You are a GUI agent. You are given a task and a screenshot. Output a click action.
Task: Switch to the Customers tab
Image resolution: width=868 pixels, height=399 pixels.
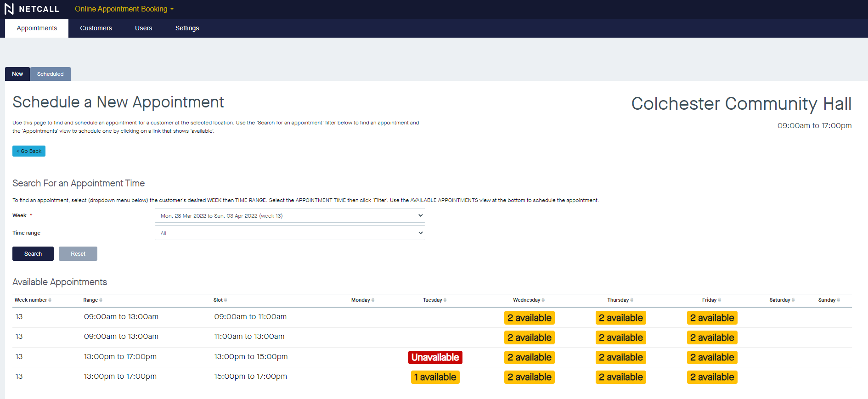pyautogui.click(x=96, y=28)
